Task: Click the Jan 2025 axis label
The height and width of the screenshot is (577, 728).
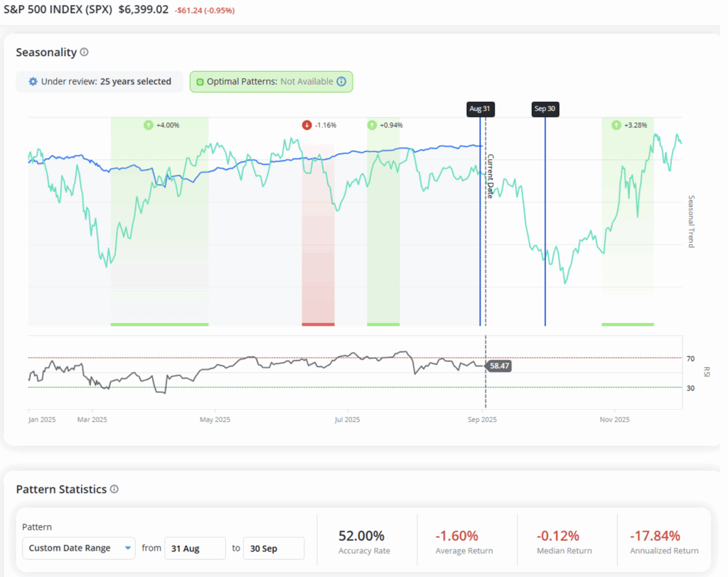Action: [x=42, y=420]
